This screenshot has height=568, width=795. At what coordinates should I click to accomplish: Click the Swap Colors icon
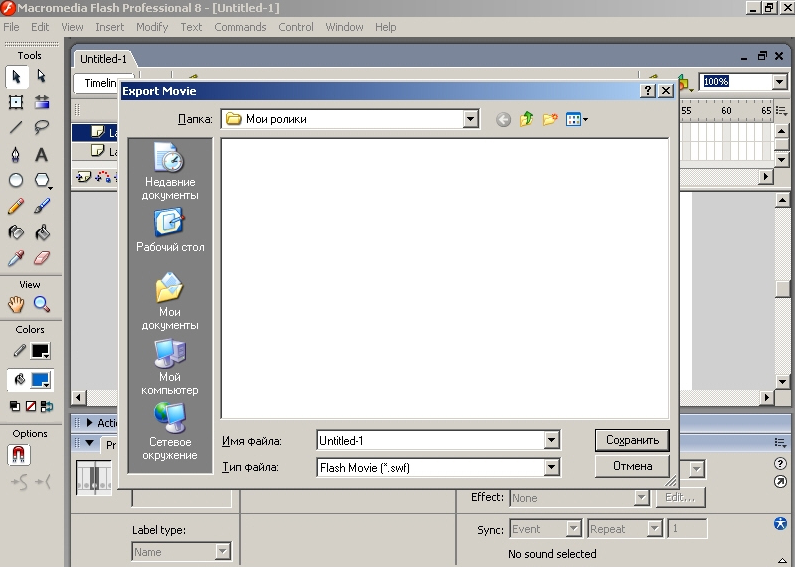[x=47, y=406]
